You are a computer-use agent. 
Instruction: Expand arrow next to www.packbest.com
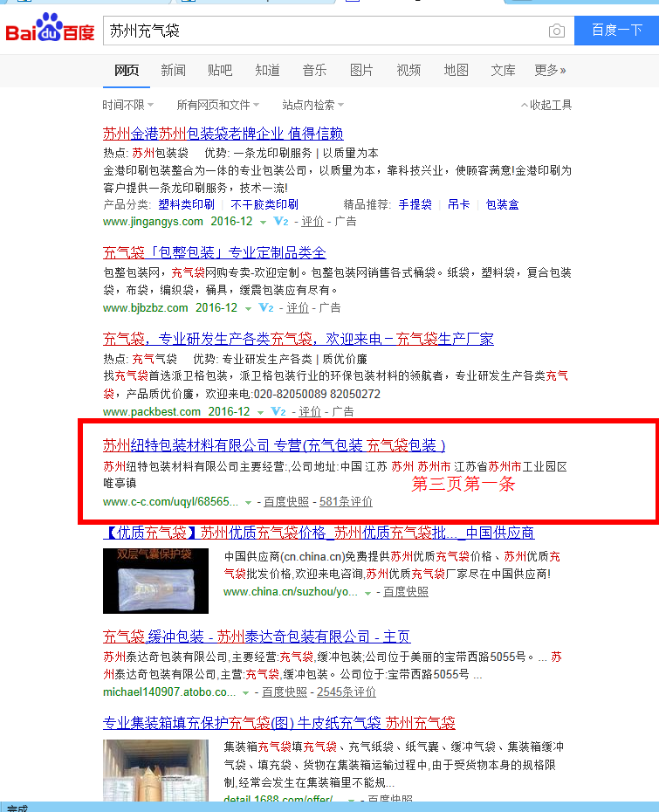tap(260, 413)
